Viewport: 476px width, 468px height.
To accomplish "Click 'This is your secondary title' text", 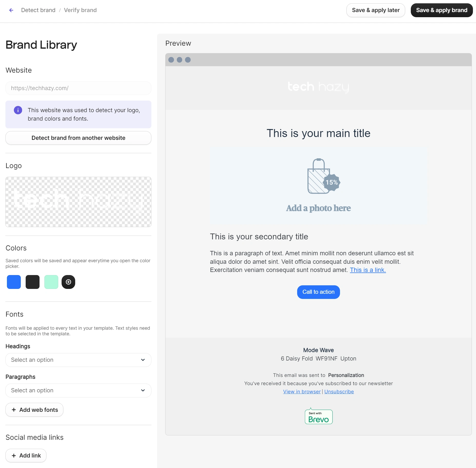I will pos(259,237).
